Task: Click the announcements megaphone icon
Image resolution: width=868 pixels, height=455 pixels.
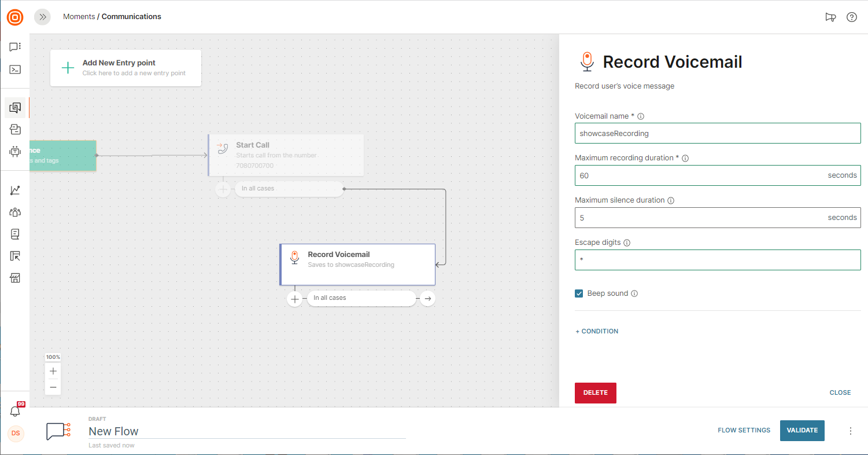Action: [x=830, y=17]
